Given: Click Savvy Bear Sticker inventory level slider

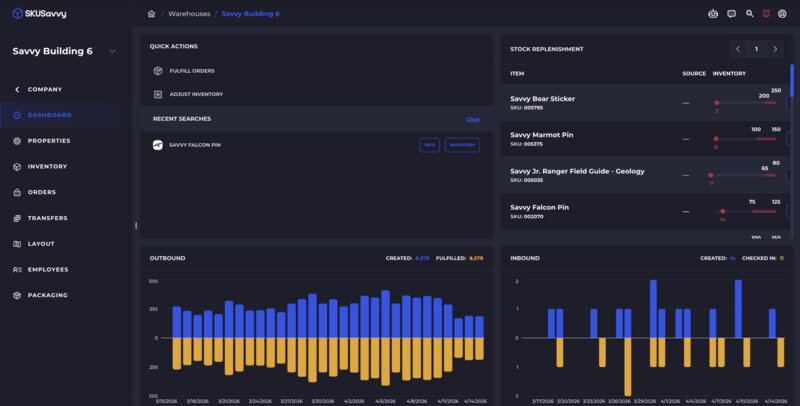Looking at the screenshot, I should 747,102.
